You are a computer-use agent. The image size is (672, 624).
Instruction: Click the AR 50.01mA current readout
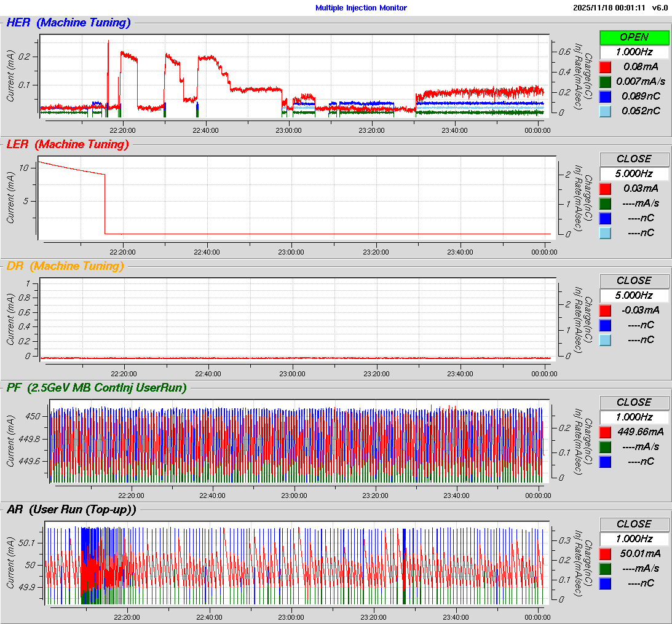[639, 553]
